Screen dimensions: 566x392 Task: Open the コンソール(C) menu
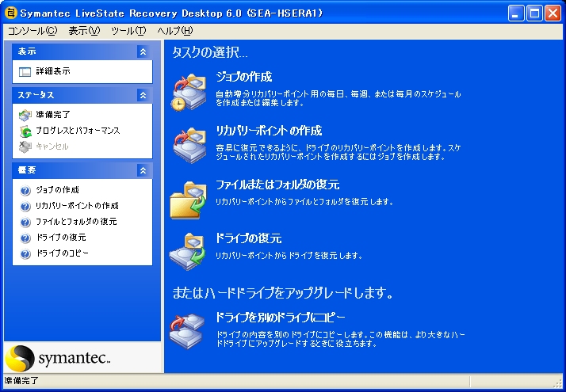[x=33, y=31]
